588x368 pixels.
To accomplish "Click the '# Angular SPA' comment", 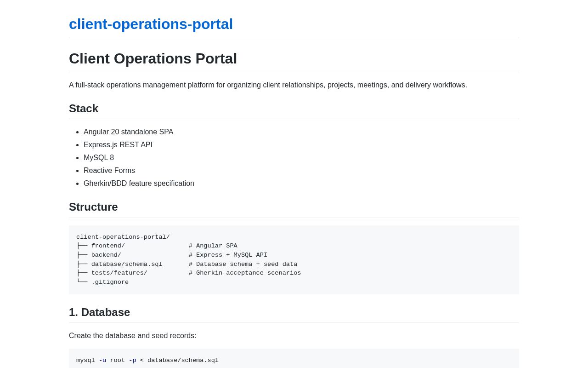I will coord(213,246).
